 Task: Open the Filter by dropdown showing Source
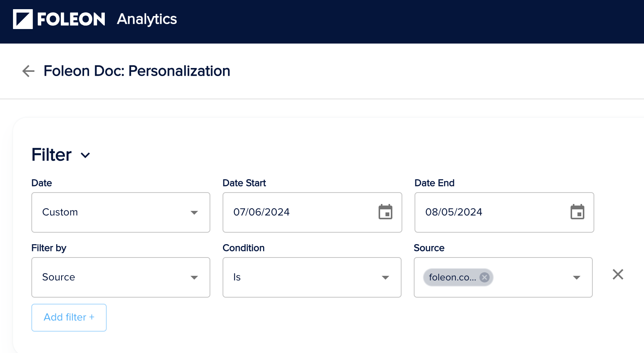click(120, 277)
